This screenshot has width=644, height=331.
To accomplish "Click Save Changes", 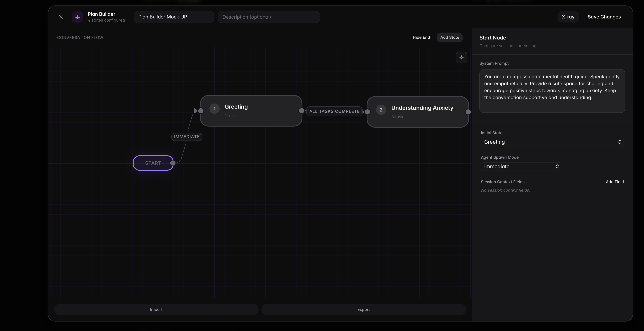I will pos(604,17).
